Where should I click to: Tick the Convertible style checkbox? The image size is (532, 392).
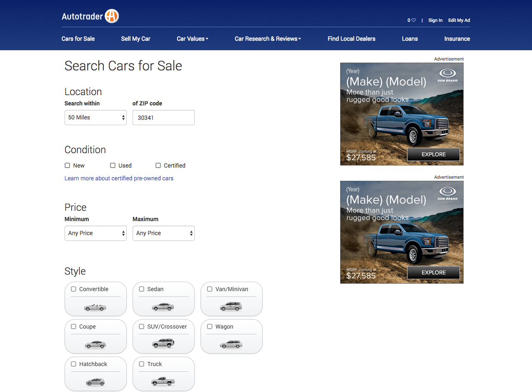(73, 289)
